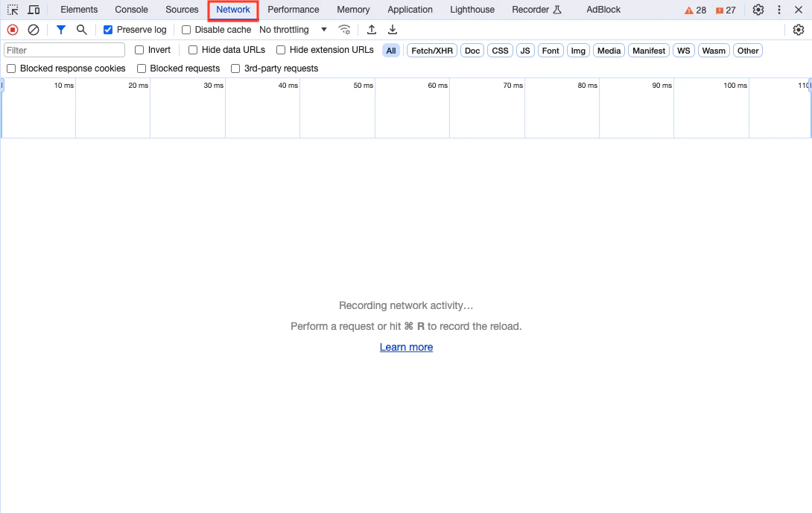Viewport: 812px width, 513px height.
Task: Switch to the Console tab
Action: (132, 10)
